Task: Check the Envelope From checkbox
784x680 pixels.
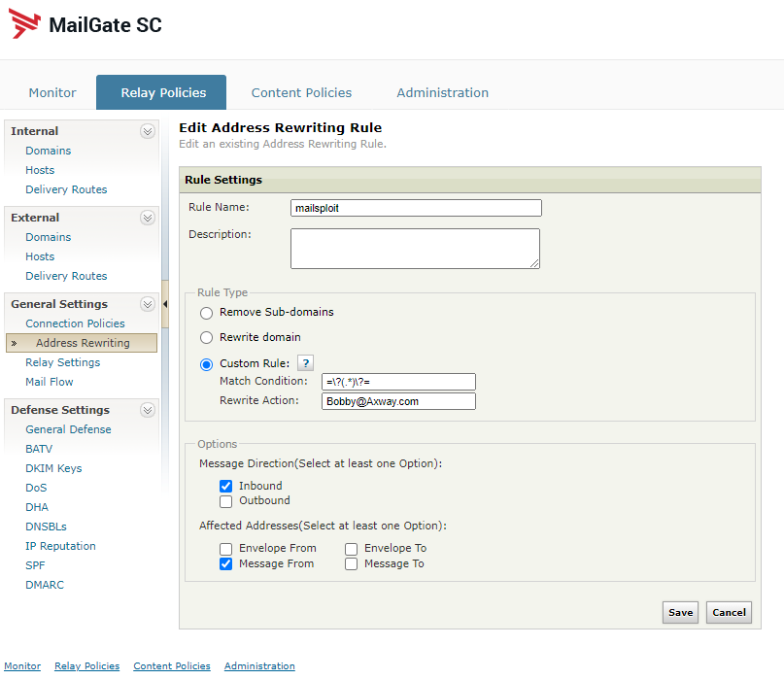Action: point(226,548)
